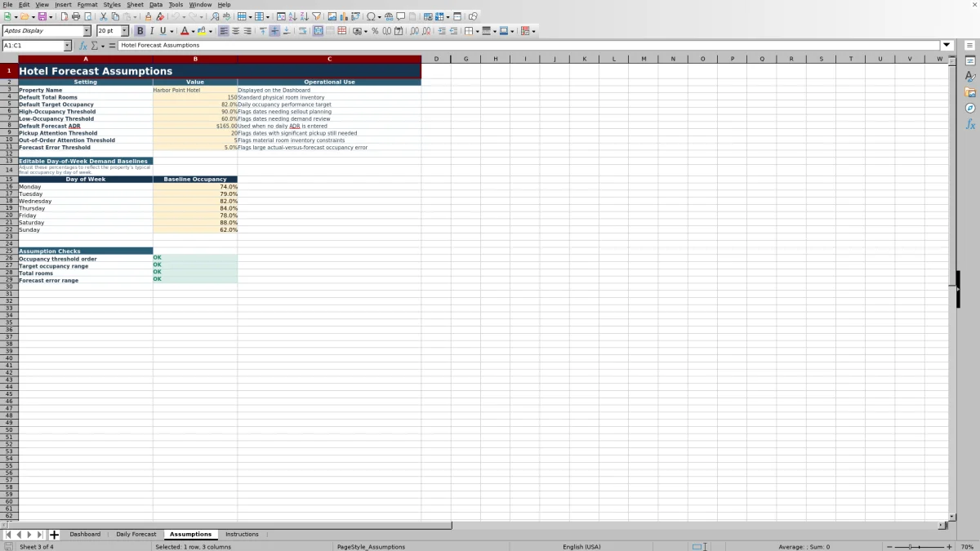This screenshot has width=980, height=551.
Task: Click the Increase Indent icon
Action: (442, 31)
